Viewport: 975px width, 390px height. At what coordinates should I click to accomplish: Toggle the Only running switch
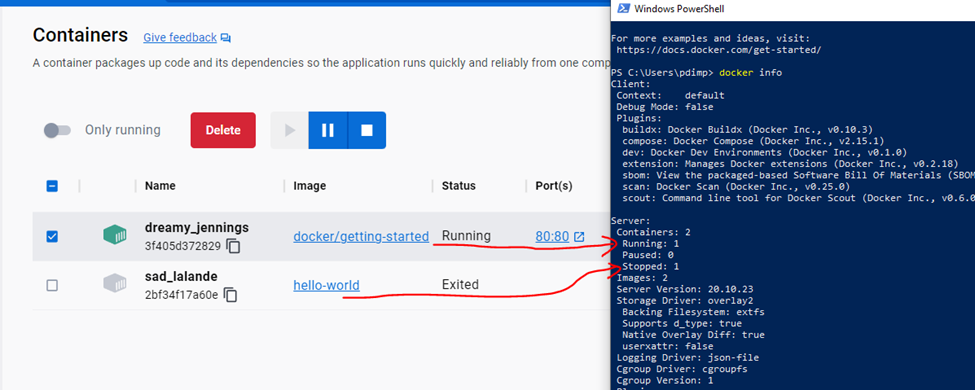coord(57,130)
